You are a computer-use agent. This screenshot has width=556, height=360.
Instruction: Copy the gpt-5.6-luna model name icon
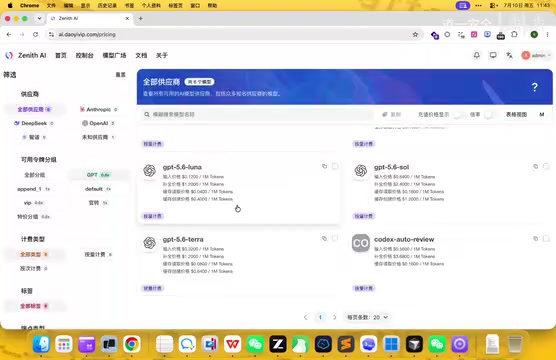[324, 166]
